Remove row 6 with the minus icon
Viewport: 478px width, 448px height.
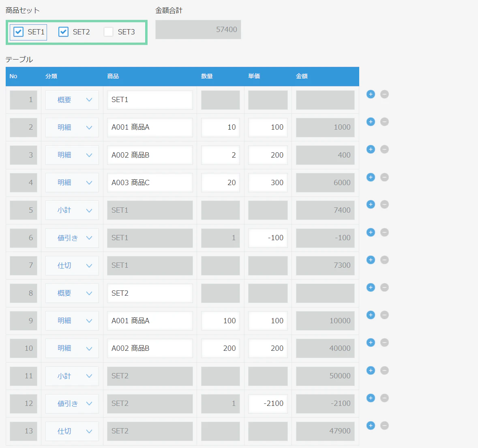pos(384,233)
